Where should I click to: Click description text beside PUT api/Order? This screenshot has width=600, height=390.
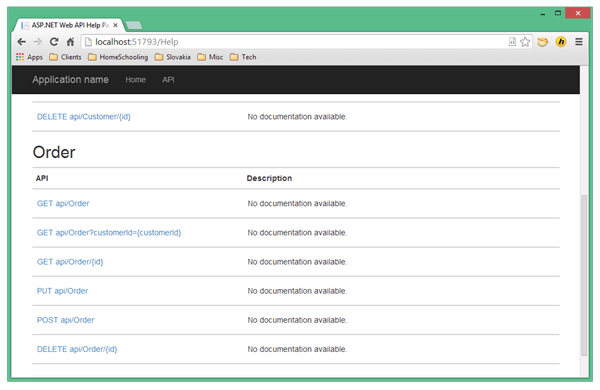297,291
